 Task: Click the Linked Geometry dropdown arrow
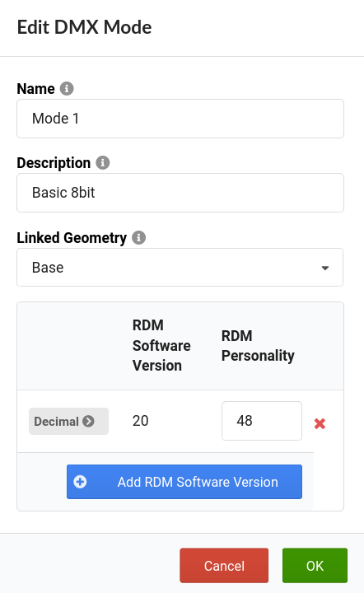(x=325, y=268)
